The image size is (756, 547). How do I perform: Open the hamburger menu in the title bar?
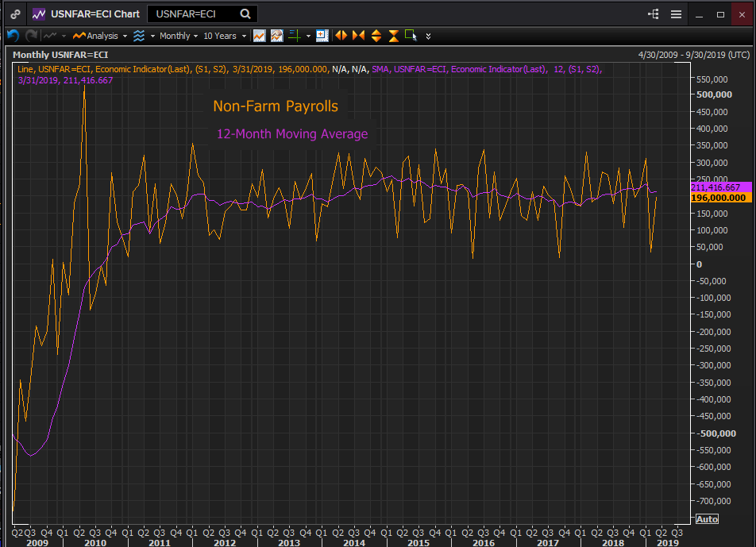click(x=676, y=14)
